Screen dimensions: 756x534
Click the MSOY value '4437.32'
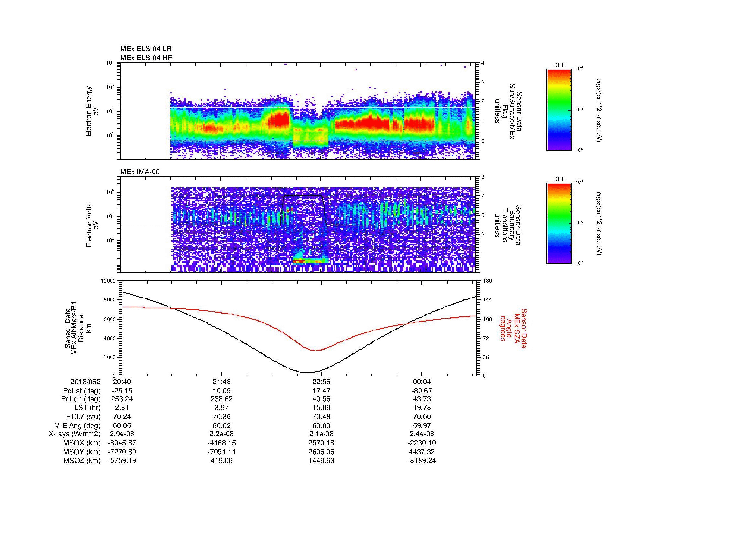(421, 452)
